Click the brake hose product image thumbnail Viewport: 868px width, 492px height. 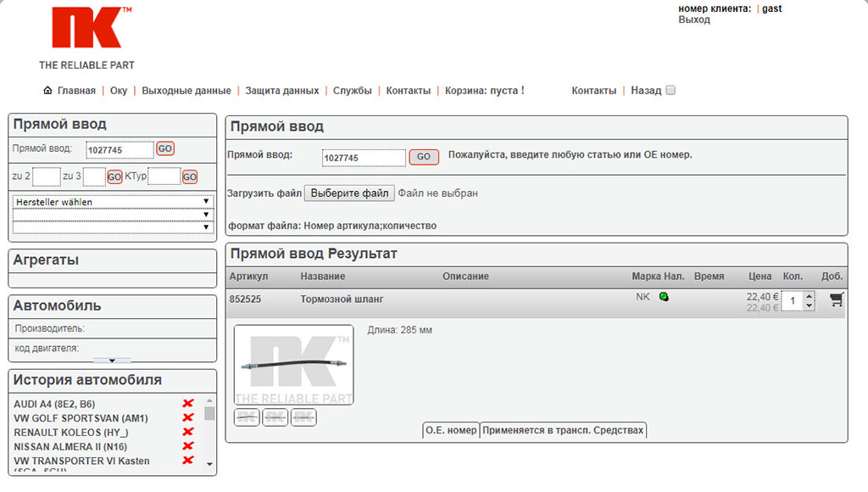click(x=294, y=365)
